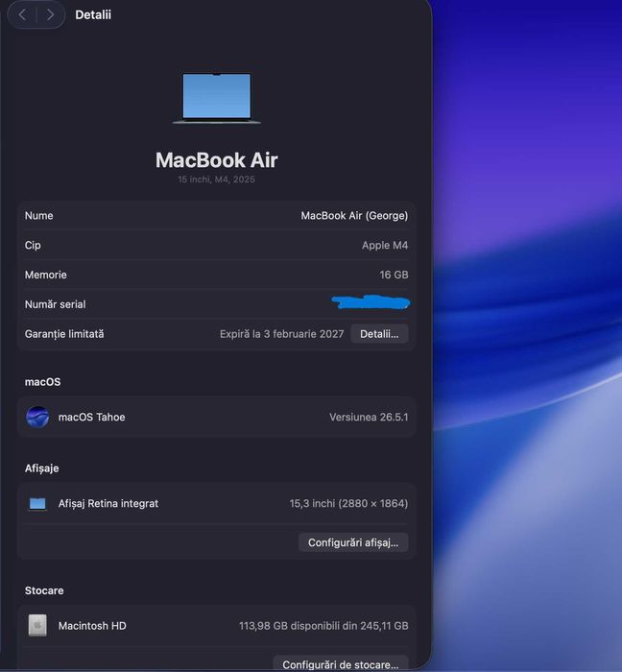Open warranty Detalii... button

point(379,334)
